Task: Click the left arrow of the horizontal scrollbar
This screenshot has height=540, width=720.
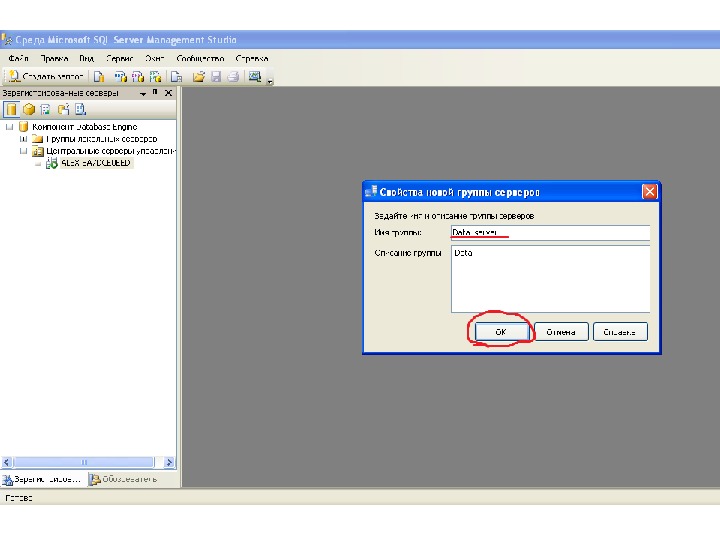Action: tap(6, 462)
